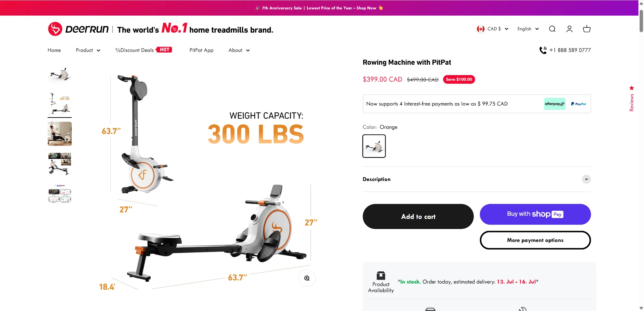Open the account profile icon

569,29
